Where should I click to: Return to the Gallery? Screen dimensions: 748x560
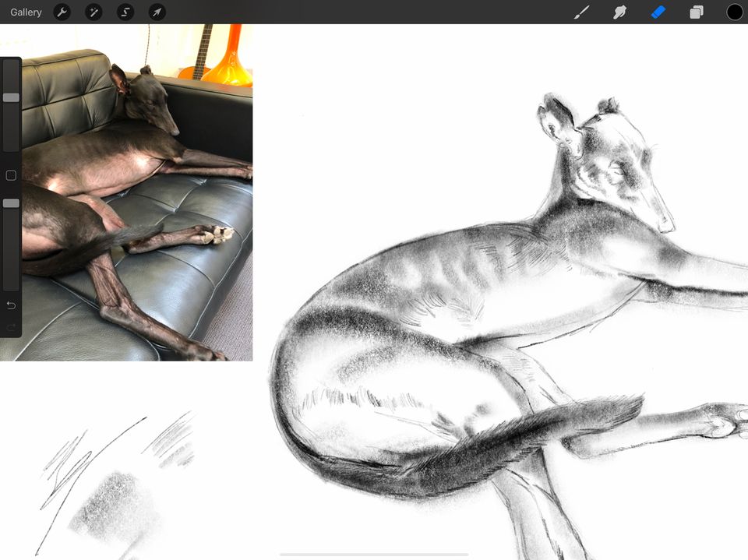(x=26, y=12)
